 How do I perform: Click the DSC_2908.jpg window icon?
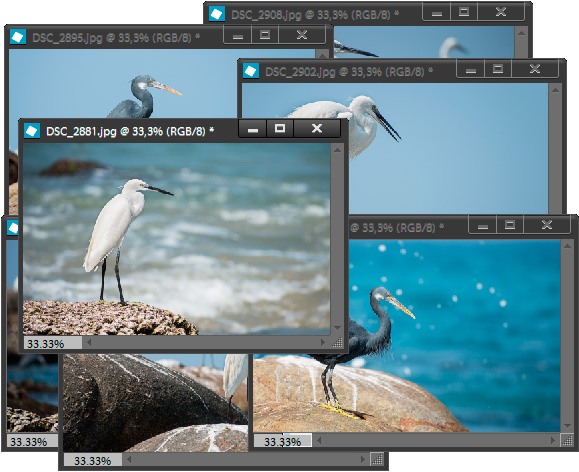217,14
